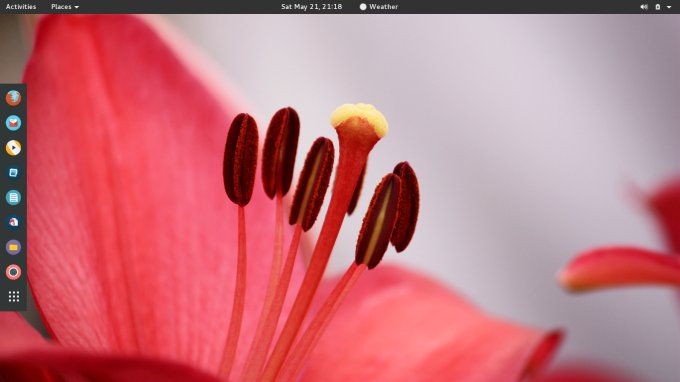Open the yellow media player dock icon

pyautogui.click(x=13, y=148)
